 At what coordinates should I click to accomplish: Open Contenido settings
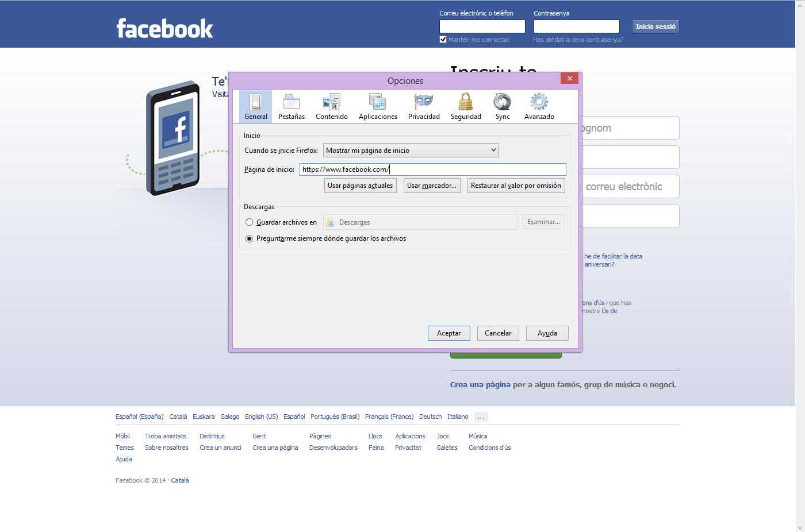click(x=331, y=106)
